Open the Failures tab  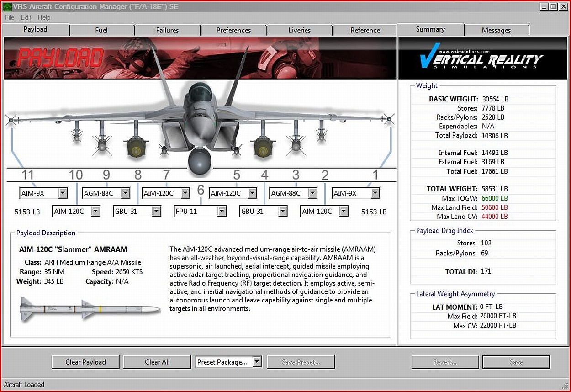[x=167, y=30]
